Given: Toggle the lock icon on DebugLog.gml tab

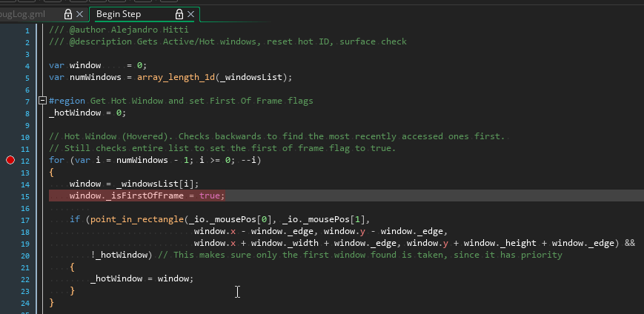Looking at the screenshot, I should coord(68,14).
